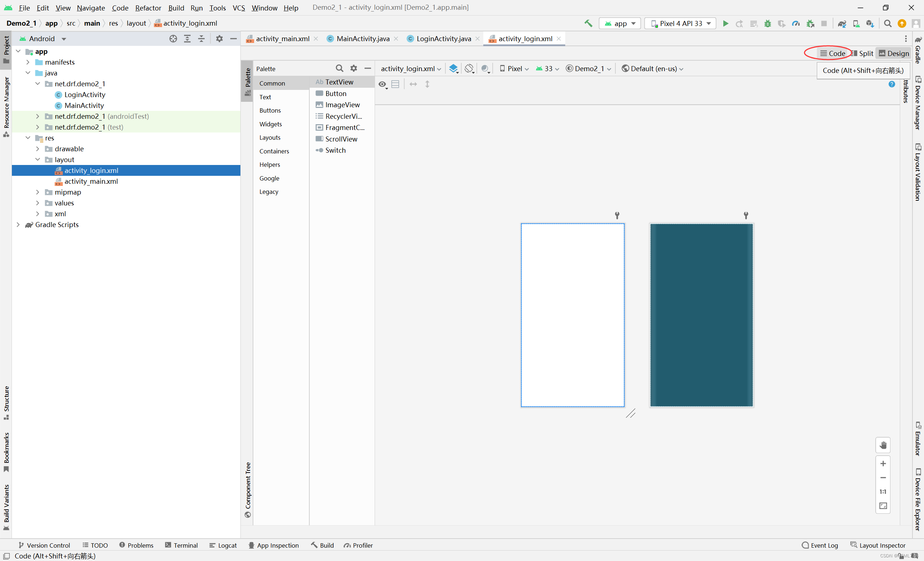The height and width of the screenshot is (561, 924).
Task: Expand the mipmap folder
Action: (38, 192)
